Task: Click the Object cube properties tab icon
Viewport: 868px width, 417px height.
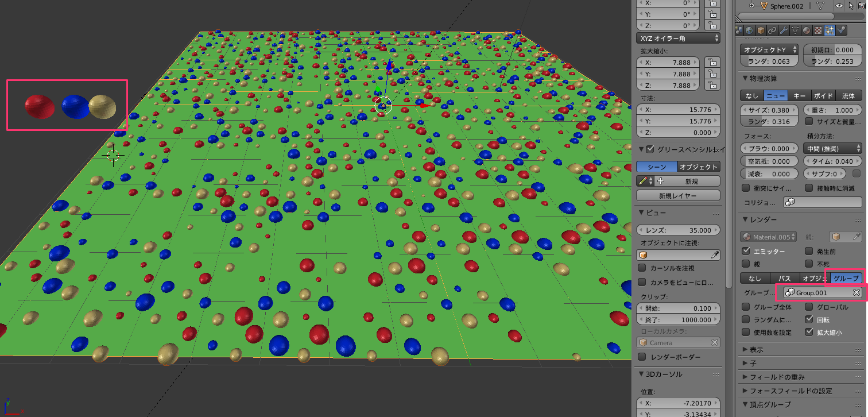Action: (761, 30)
